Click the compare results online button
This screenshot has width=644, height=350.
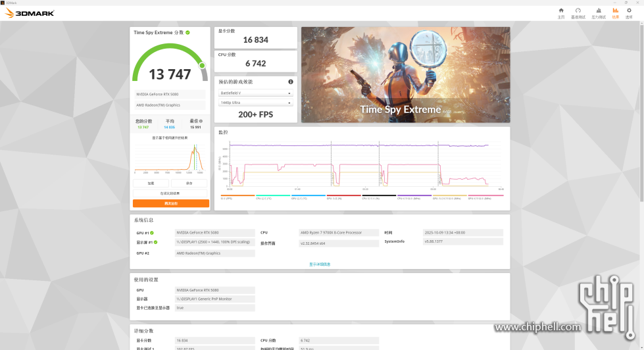pos(170,193)
